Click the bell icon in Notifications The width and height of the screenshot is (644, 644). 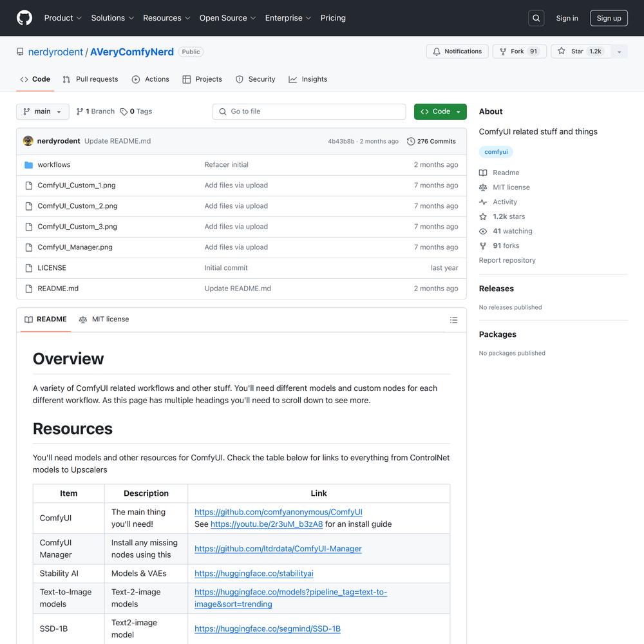[437, 52]
